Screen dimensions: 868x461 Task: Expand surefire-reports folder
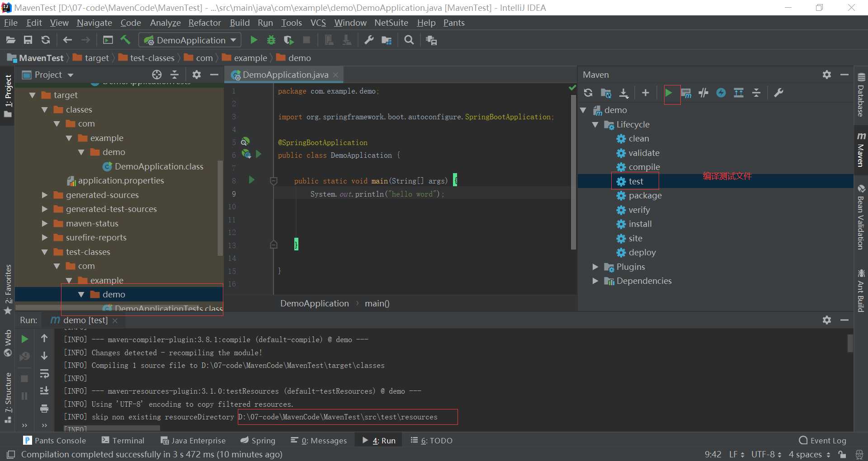[x=44, y=237]
